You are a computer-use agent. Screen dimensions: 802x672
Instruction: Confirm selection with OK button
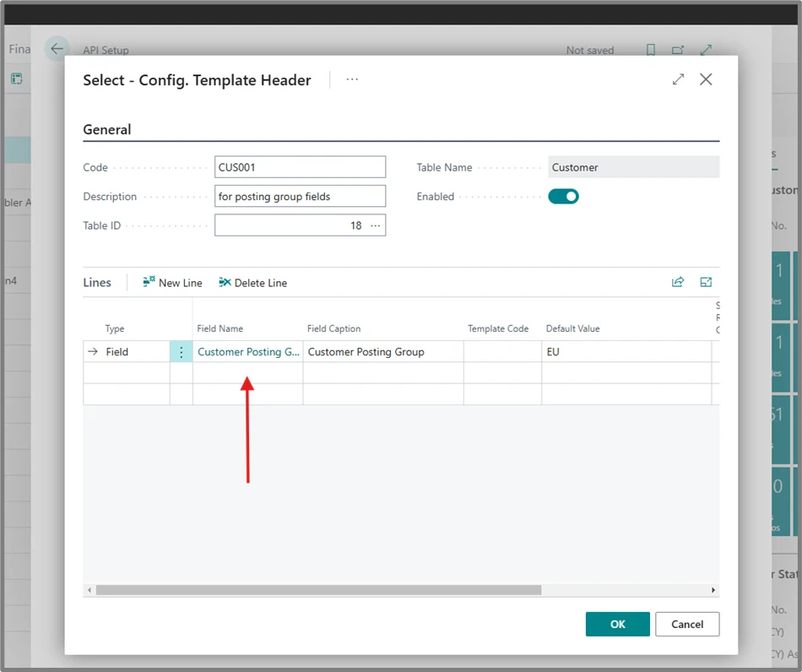point(617,624)
